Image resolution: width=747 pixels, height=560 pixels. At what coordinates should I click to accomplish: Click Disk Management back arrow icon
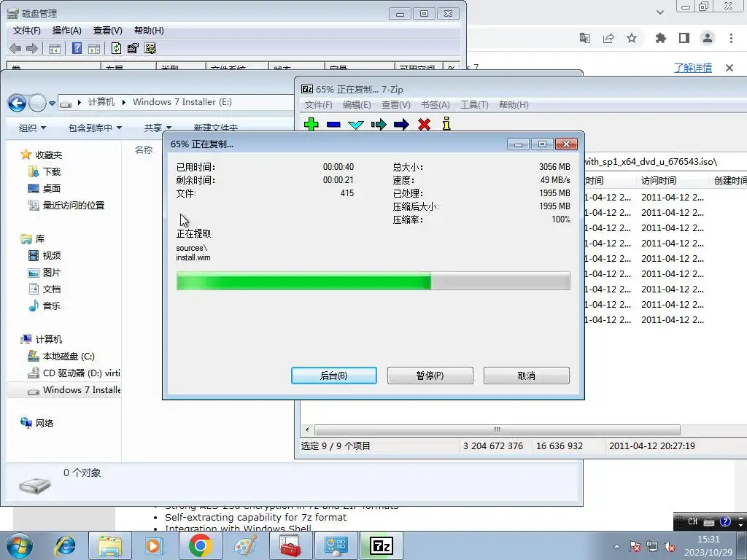[15, 48]
